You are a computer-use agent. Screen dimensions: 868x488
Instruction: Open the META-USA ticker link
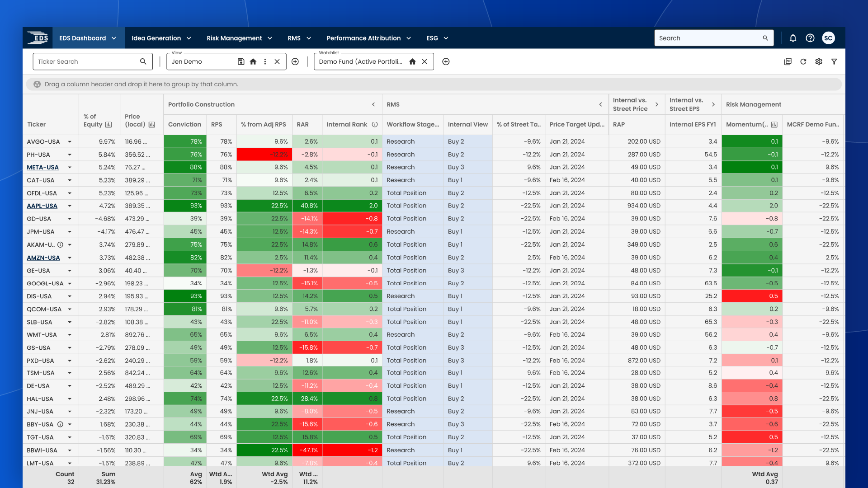(42, 168)
